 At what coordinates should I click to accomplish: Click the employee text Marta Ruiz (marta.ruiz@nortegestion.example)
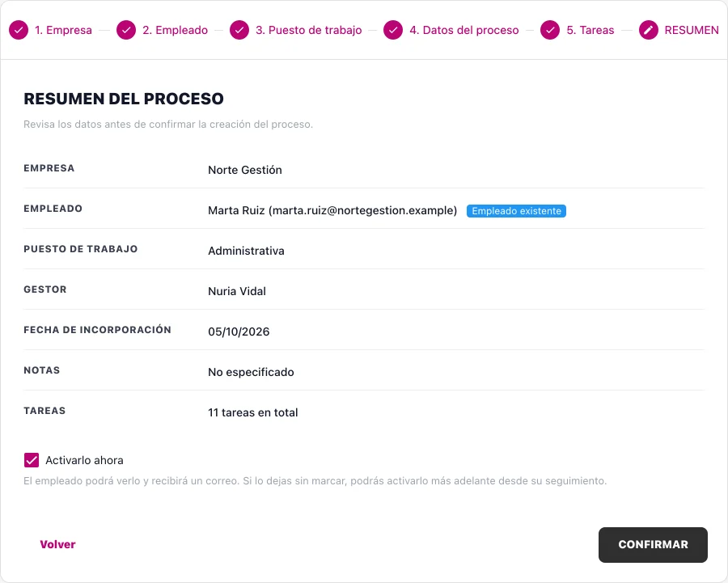(x=332, y=210)
